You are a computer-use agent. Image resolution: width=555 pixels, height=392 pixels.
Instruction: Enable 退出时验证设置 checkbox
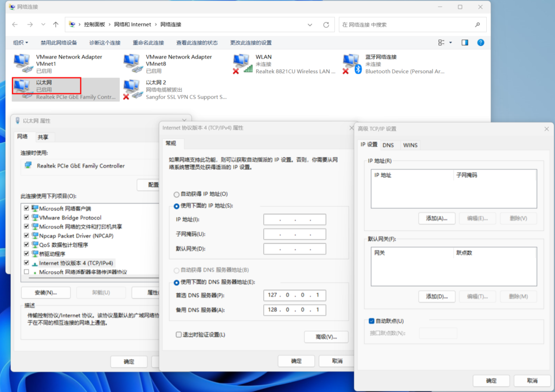(179, 335)
